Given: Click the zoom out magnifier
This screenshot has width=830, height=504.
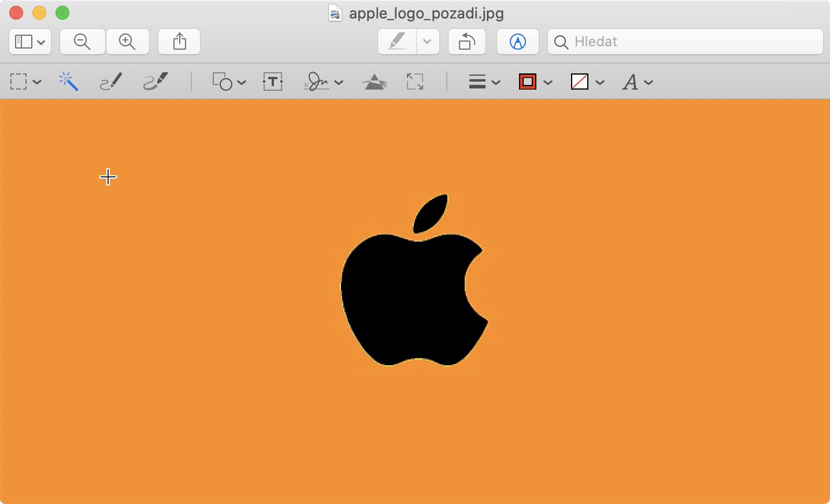Looking at the screenshot, I should click(83, 42).
